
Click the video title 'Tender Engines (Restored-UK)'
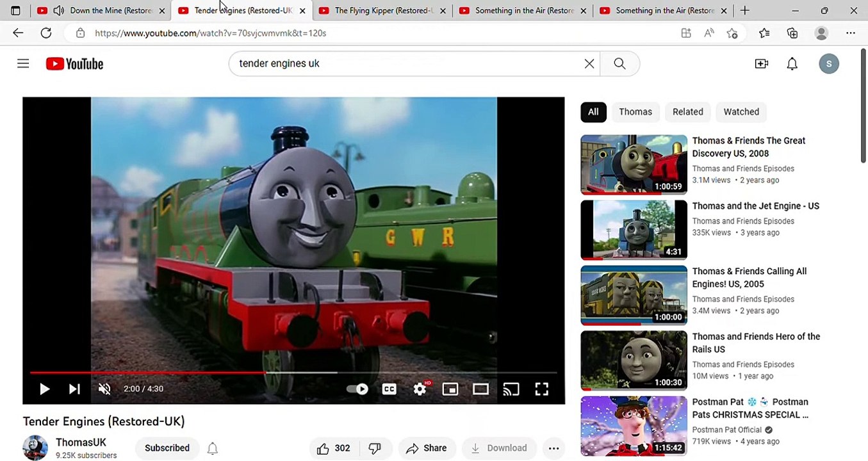tap(104, 421)
